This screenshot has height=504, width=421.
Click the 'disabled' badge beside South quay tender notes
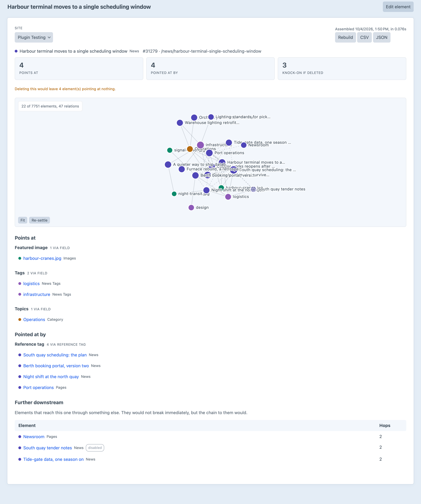point(95,448)
